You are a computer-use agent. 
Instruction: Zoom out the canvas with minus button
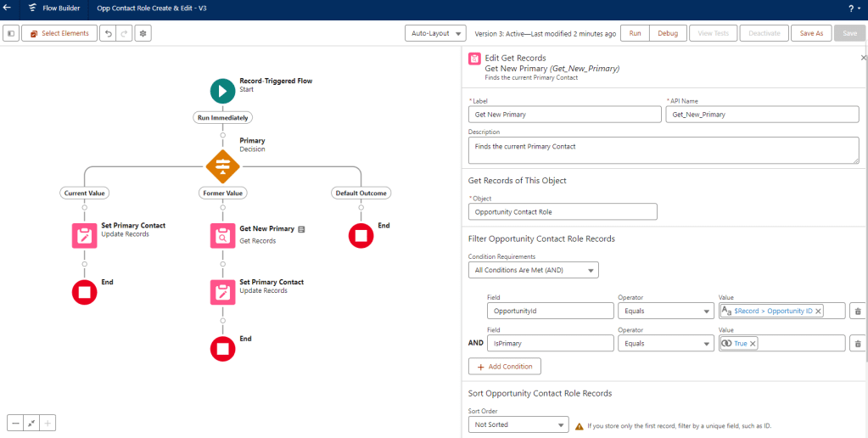[x=16, y=423]
